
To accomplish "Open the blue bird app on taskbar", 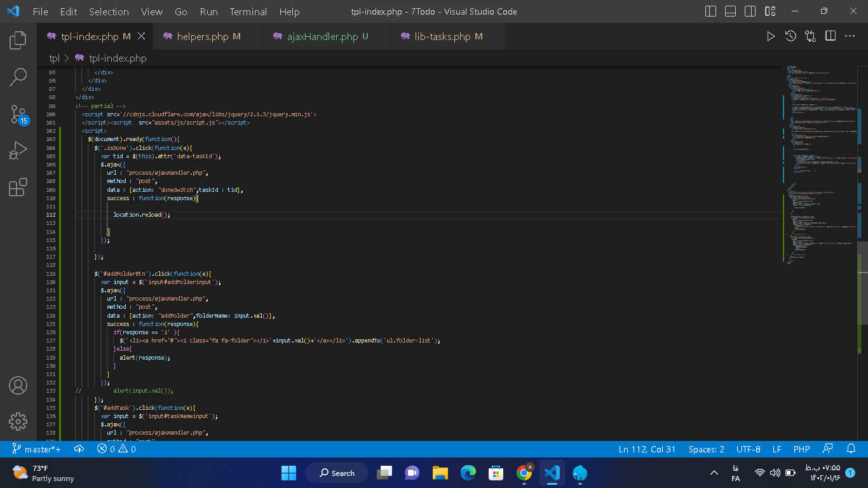I will point(580,473).
